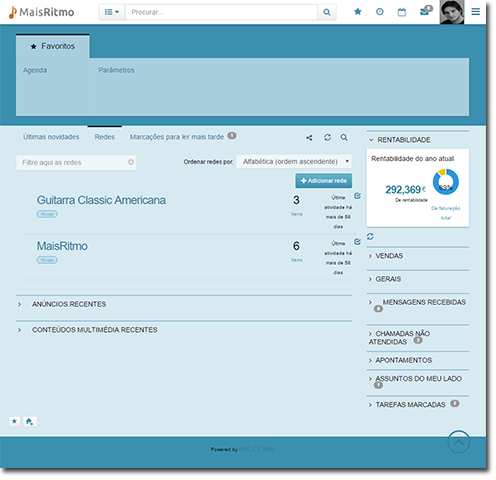Click the share icon above the networks list

[x=309, y=138]
